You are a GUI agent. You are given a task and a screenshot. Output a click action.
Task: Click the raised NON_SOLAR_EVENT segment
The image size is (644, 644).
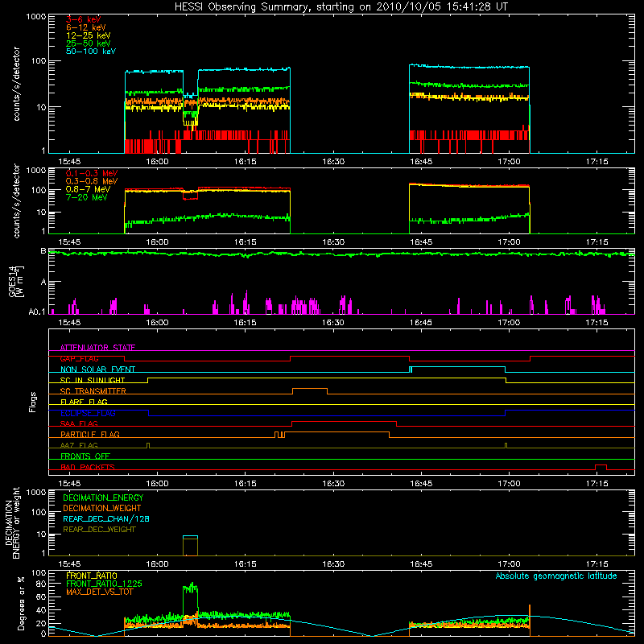pyautogui.click(x=458, y=369)
